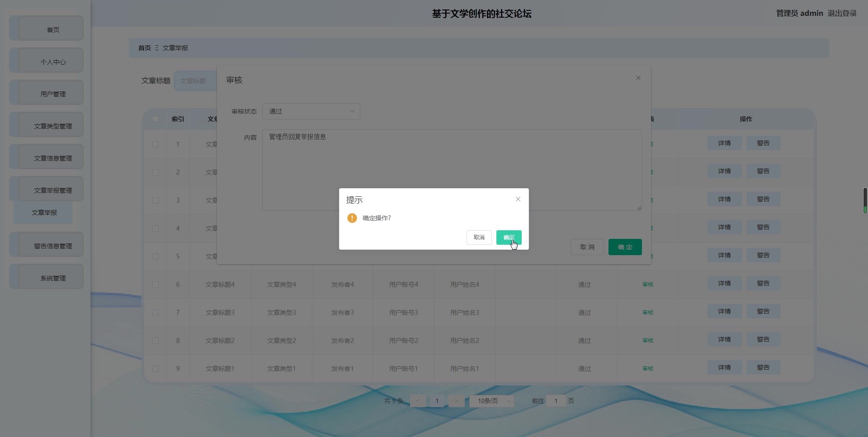Click the 审核 link on row 7
Viewport: 868px width, 437px height.
[647, 312]
